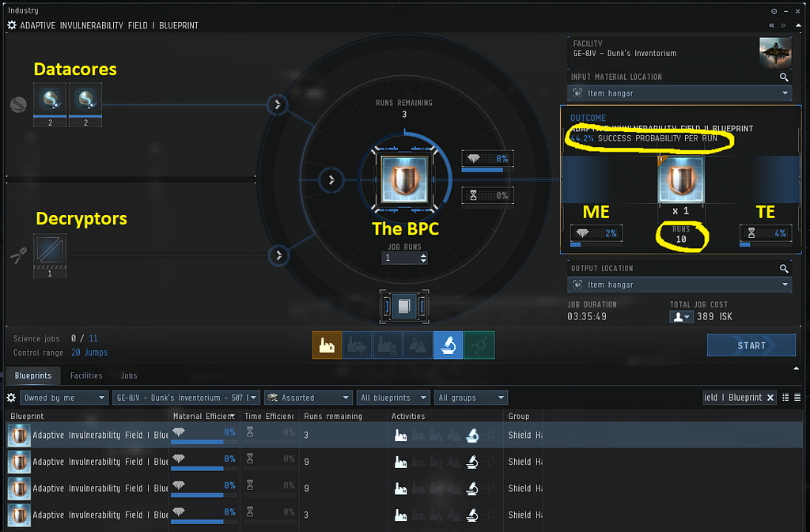
Task: Click the window pin circle icon
Action: click(774, 11)
